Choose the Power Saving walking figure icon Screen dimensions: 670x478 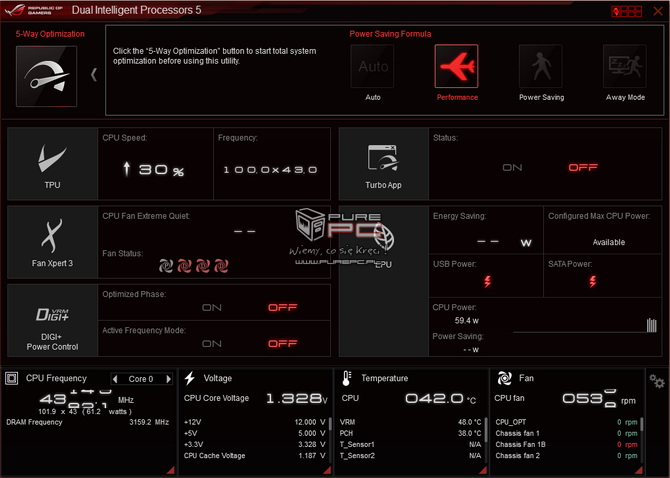pyautogui.click(x=541, y=66)
